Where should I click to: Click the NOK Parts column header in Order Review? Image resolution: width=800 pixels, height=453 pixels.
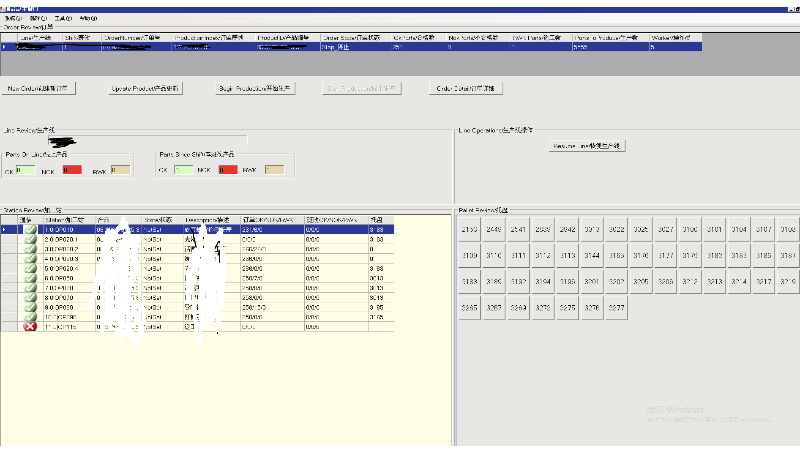pos(478,38)
